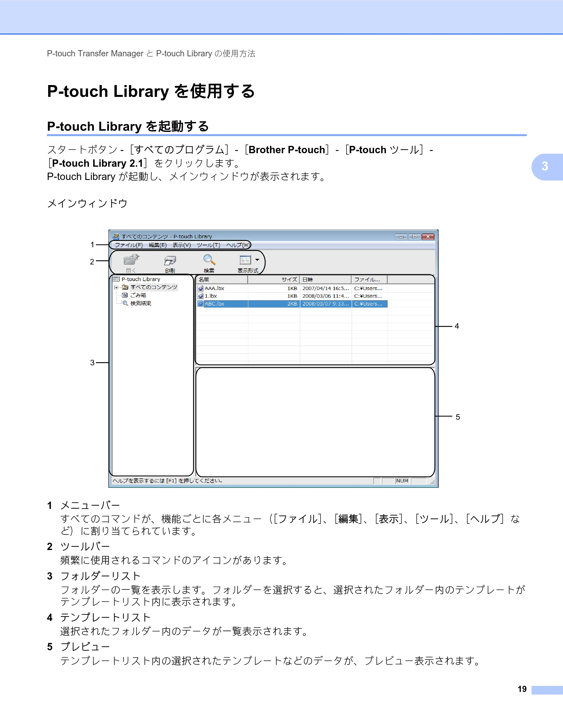Open the ヘルプ(H) menu

(x=238, y=245)
